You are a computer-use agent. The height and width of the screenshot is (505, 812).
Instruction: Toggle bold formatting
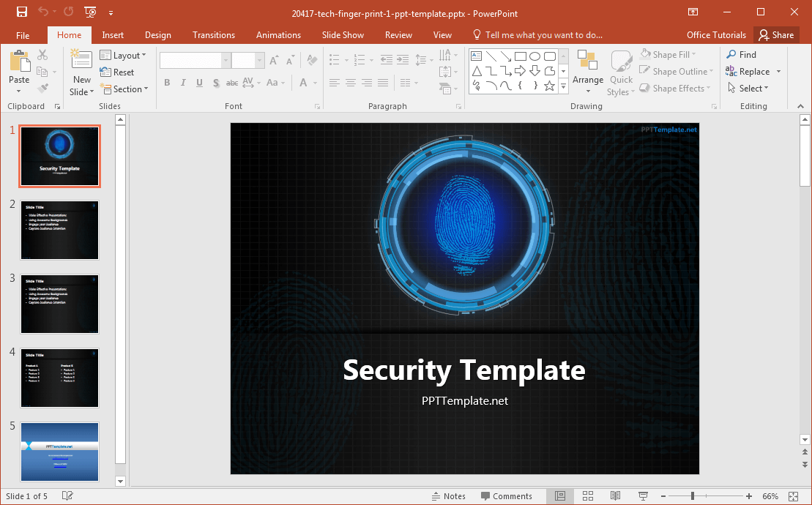pyautogui.click(x=167, y=83)
